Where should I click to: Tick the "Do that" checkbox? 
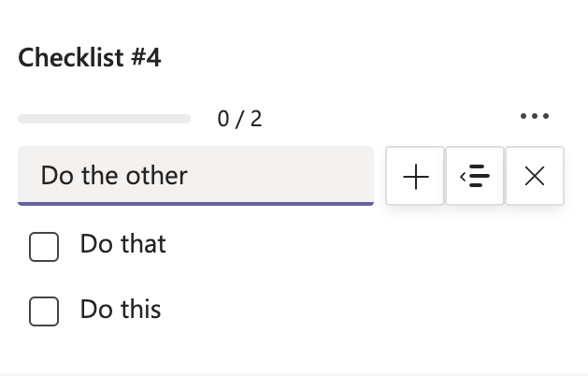point(44,247)
